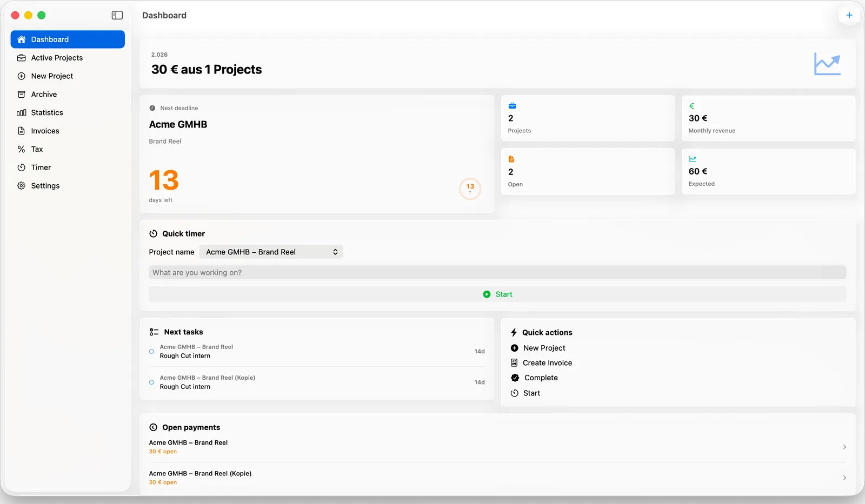Click the bar chart icon beside Statistics
Image resolution: width=865 pixels, height=504 pixels.
coord(22,113)
